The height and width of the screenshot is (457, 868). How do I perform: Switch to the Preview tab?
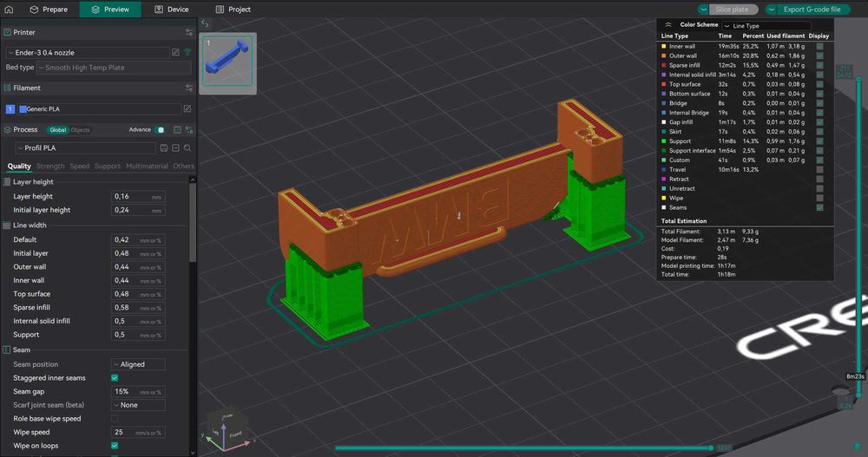coord(110,10)
